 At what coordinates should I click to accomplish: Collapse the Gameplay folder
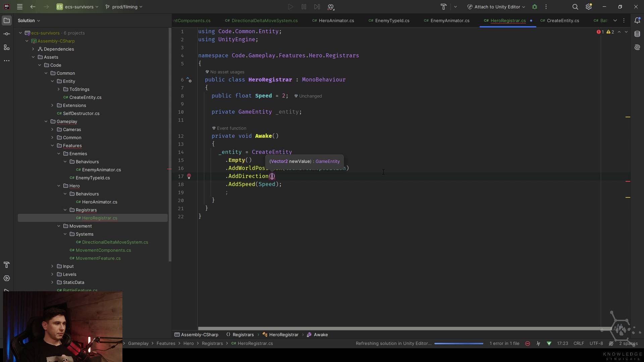46,122
